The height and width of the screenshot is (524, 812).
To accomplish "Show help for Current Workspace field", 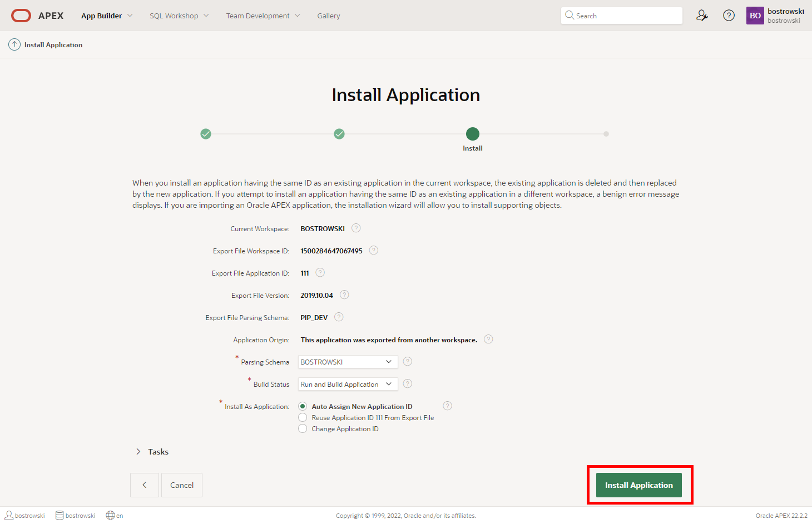I will click(x=356, y=228).
